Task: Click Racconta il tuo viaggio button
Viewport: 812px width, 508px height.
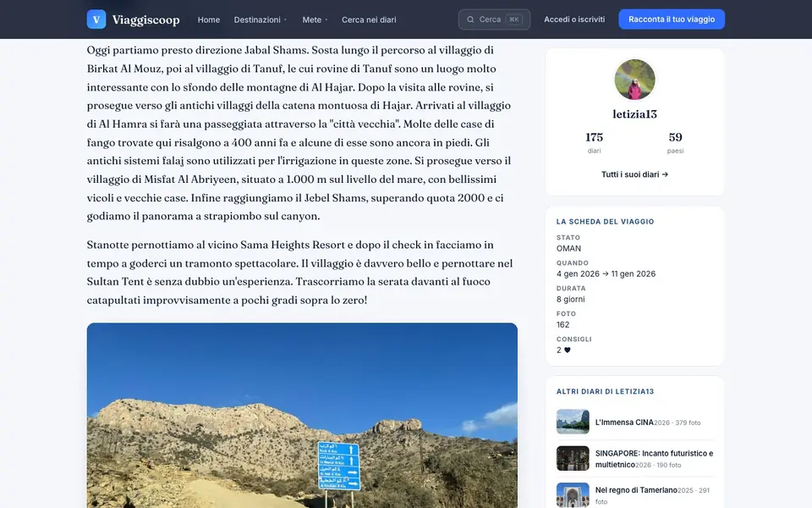Action: point(672,19)
